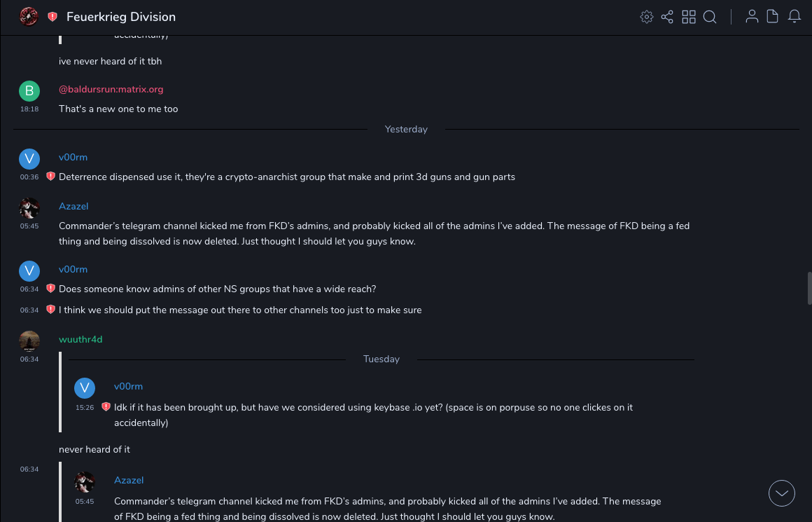This screenshot has width=812, height=522.
Task: Show the room members list icon
Action: [752, 17]
